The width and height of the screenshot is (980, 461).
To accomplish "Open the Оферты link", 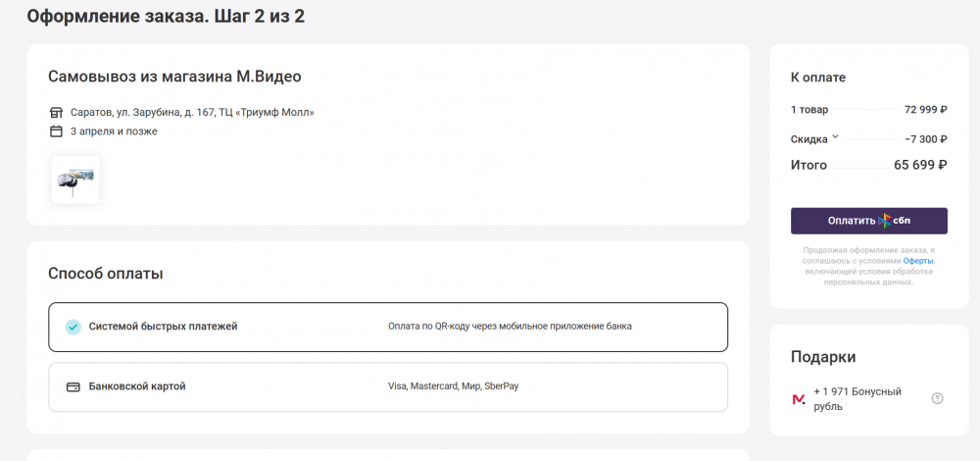I will point(918,261).
